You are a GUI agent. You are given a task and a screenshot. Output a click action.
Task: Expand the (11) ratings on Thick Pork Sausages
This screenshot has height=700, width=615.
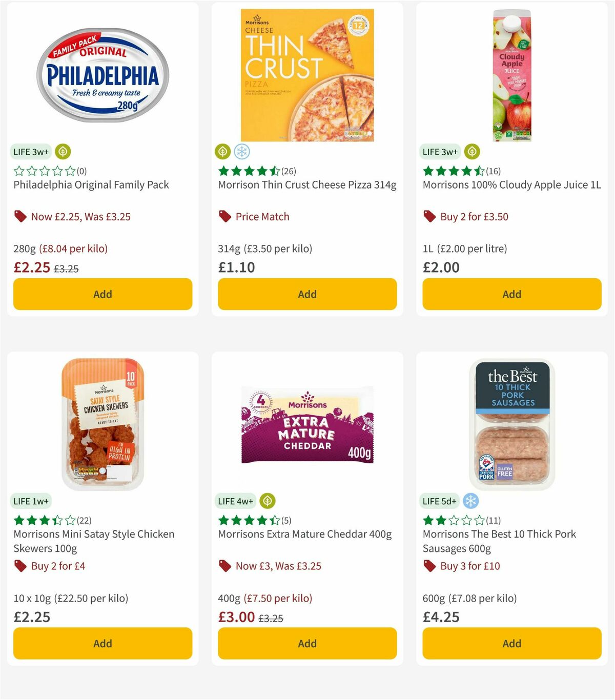(493, 520)
